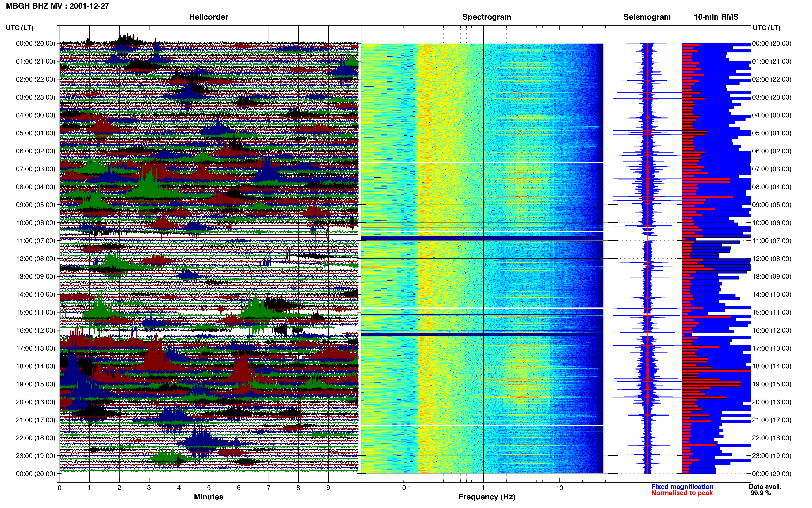Click '12:00 (08:00)' on the left time axis

click(35, 259)
